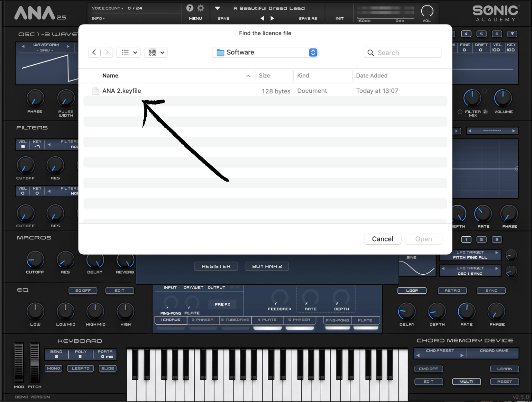Navigate back in file dialog
The height and width of the screenshot is (402, 532).
(94, 52)
